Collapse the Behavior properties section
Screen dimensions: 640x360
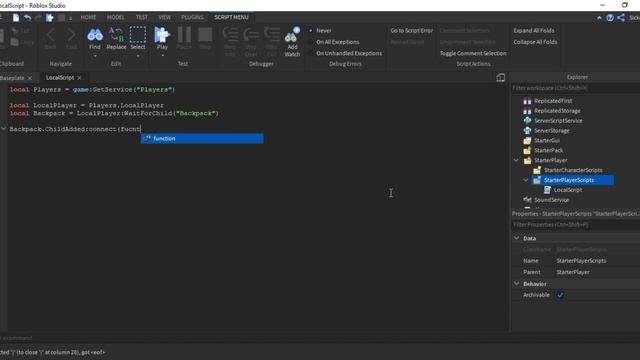pos(517,284)
